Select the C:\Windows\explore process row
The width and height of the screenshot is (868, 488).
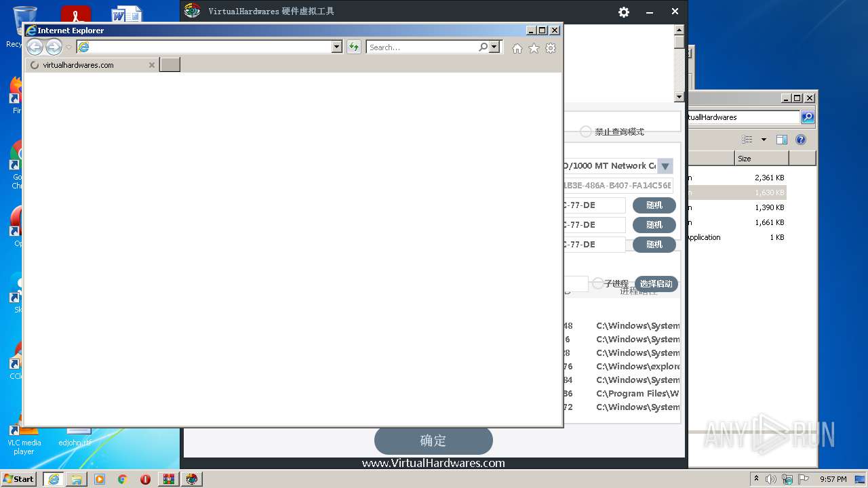pyautogui.click(x=621, y=367)
